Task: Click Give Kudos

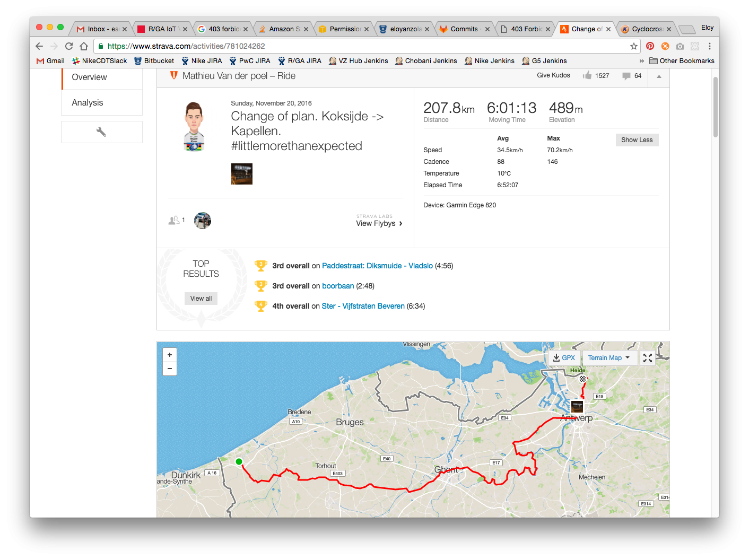Action: (x=553, y=75)
